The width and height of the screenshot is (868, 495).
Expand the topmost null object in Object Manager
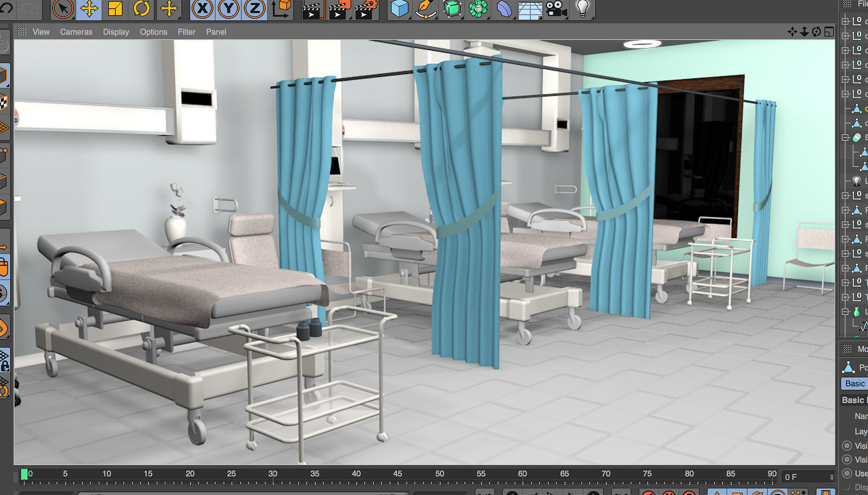tap(845, 21)
